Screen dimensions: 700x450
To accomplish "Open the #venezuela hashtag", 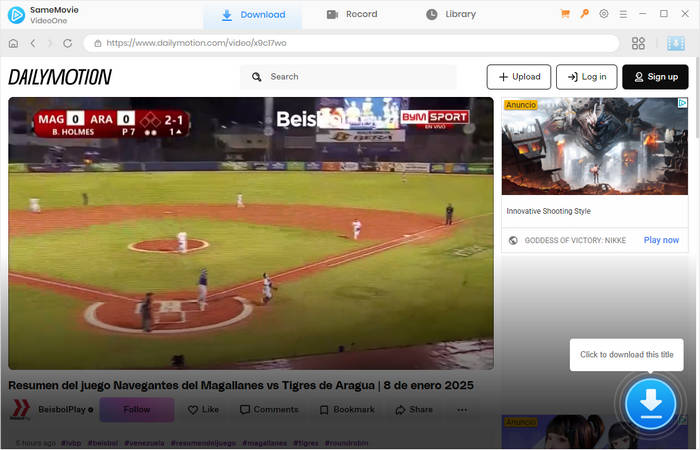I will [x=144, y=443].
